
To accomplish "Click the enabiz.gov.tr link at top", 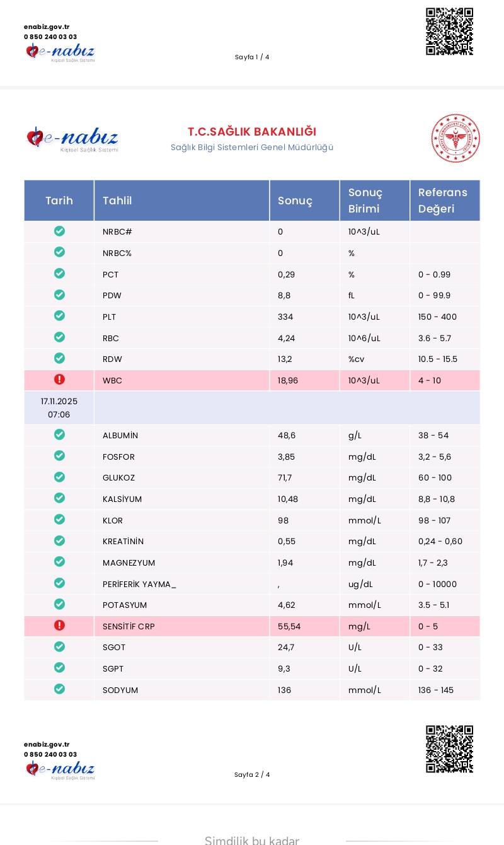I will click(47, 27).
